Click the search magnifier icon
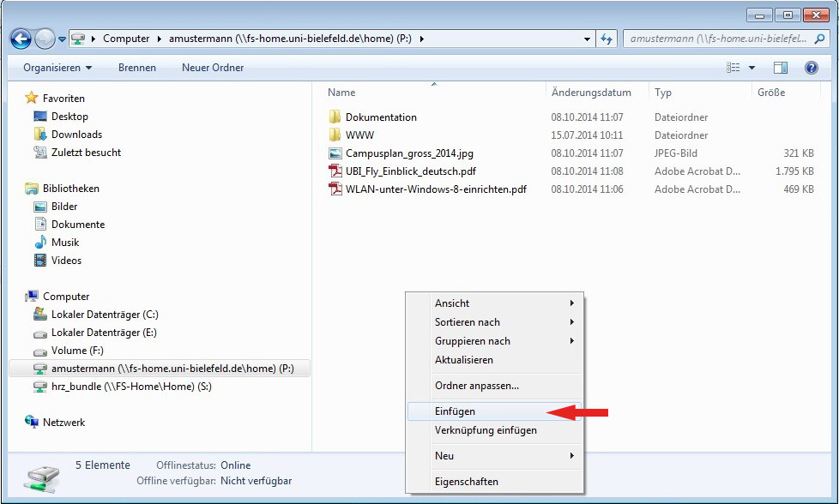839x504 pixels. point(819,39)
